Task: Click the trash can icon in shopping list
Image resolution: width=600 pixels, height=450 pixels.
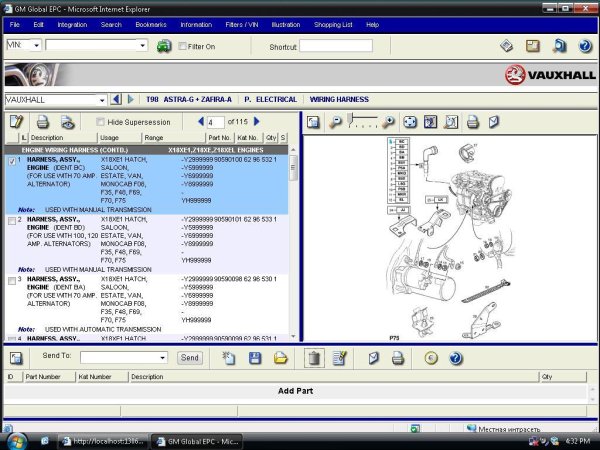Action: [313, 357]
